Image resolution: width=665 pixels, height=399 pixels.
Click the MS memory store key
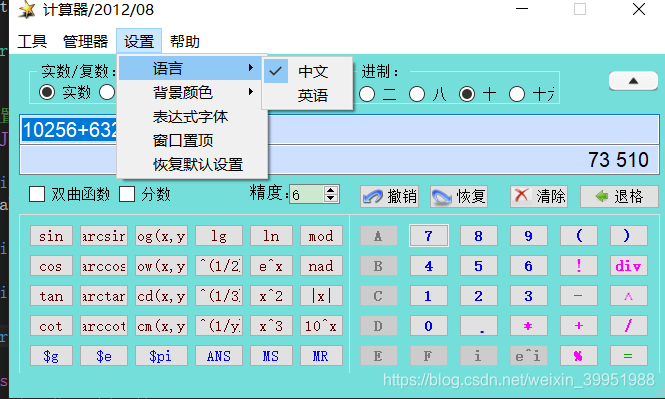(271, 356)
